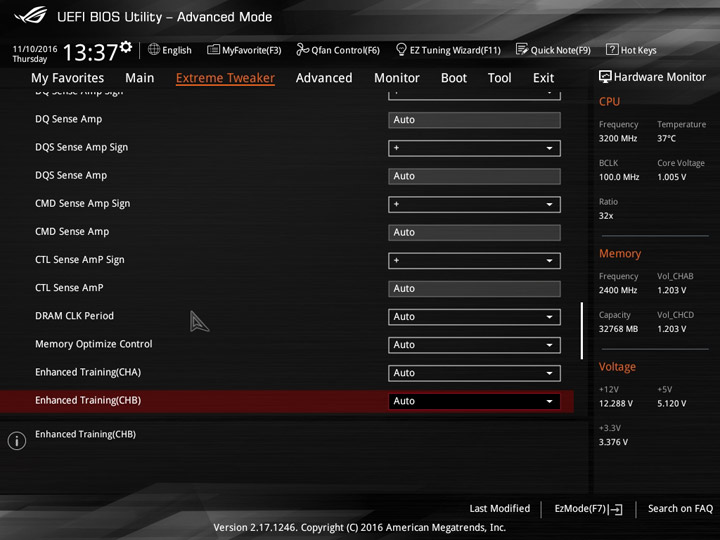Click the 2400 MHz memory frequency value
This screenshot has height=540, width=720.
[618, 290]
